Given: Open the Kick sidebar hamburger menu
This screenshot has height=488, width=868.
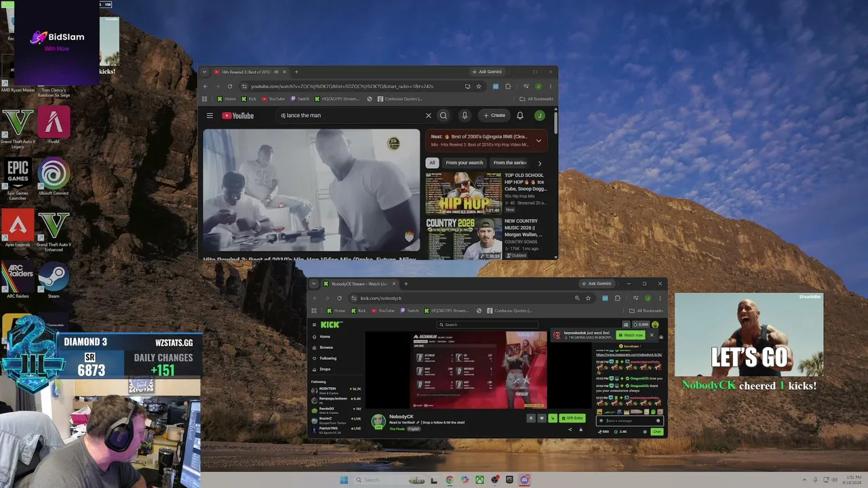Looking at the screenshot, I should [314, 325].
